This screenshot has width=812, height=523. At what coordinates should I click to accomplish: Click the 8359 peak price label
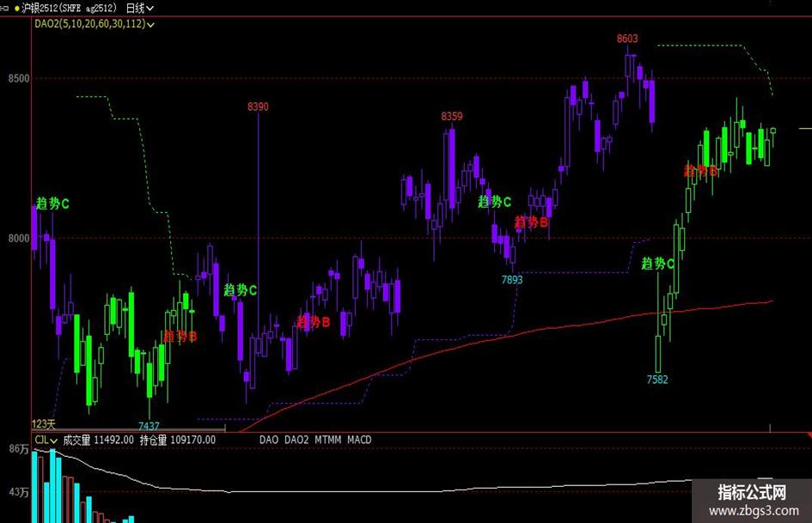(452, 117)
